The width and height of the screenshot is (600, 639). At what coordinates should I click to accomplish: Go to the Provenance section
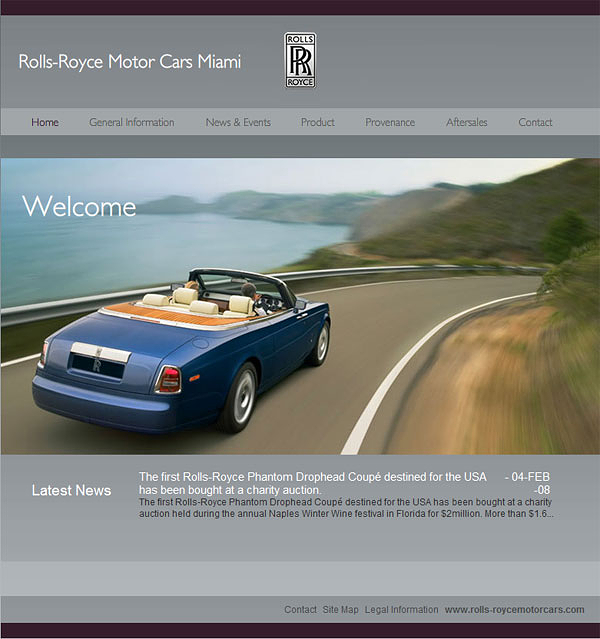pos(390,122)
